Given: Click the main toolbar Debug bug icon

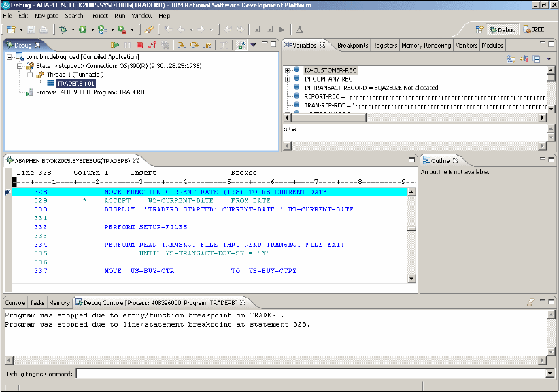Looking at the screenshot, I should [63, 30].
